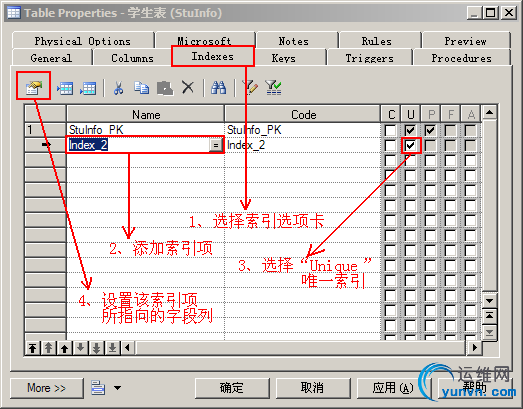The image size is (523, 409).
Task: Click the table icon in the title bar
Action: 14,13
